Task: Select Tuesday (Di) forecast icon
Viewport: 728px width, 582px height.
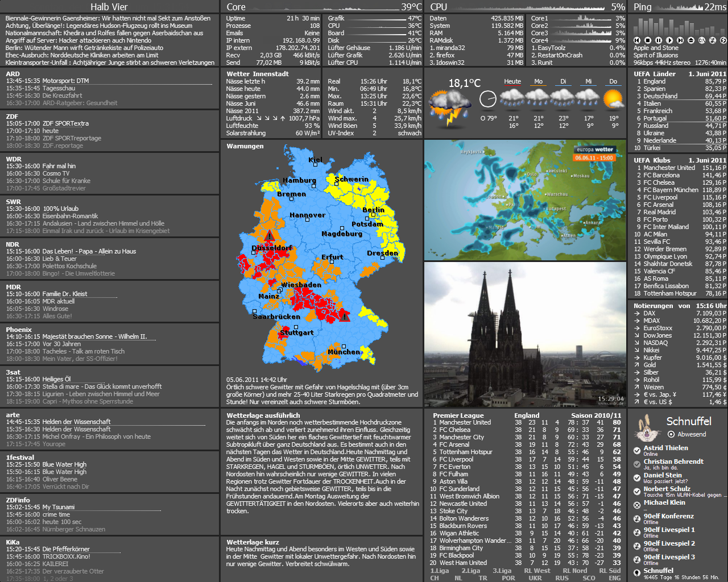Action: click(x=563, y=97)
